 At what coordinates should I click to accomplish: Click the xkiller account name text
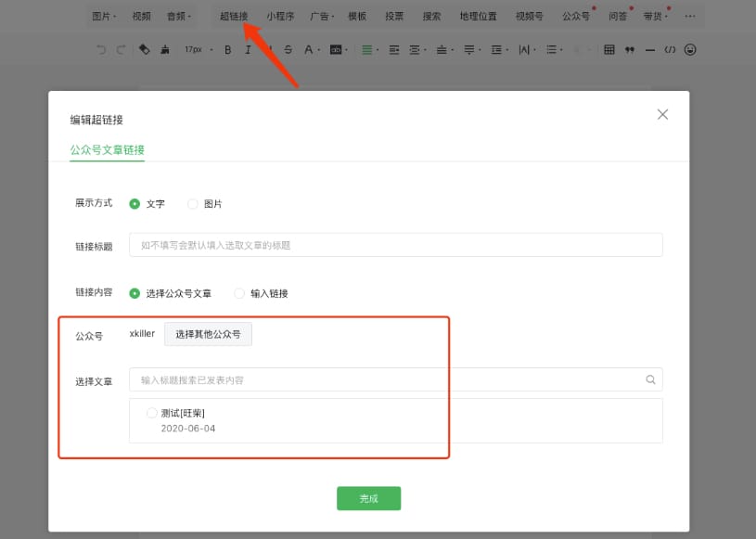click(142, 334)
